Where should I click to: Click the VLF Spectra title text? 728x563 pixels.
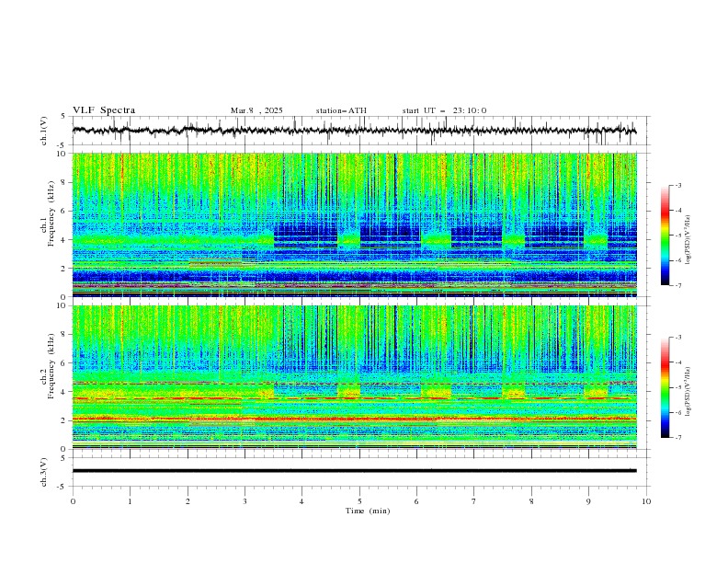104,110
